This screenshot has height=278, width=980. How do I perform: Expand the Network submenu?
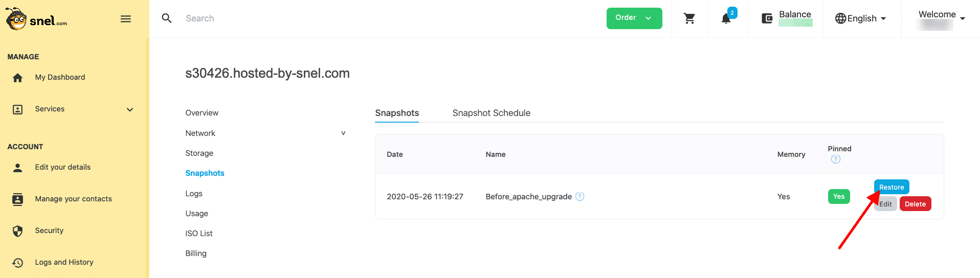tap(343, 133)
